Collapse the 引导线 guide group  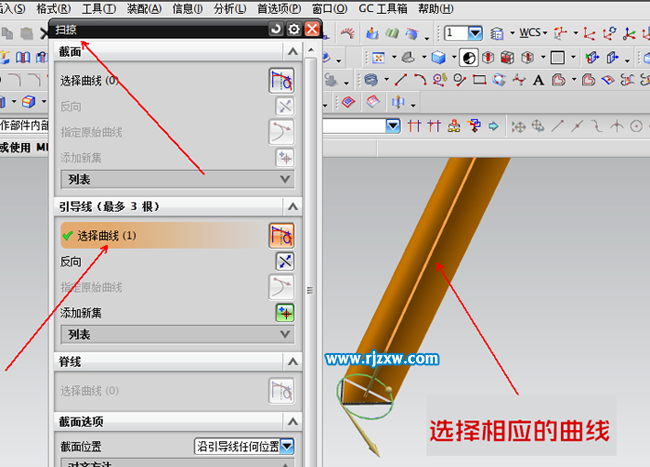click(x=289, y=206)
